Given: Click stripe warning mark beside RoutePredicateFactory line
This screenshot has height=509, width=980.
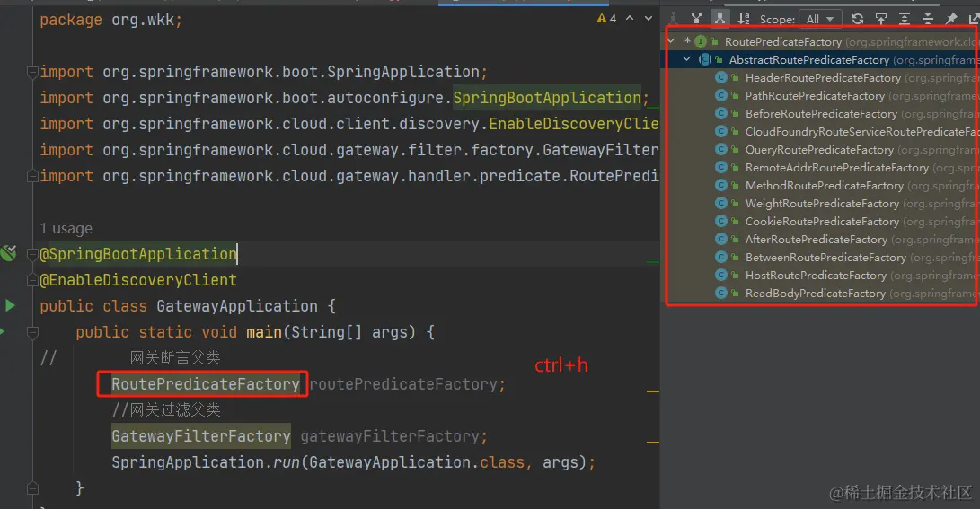Looking at the screenshot, I should pyautogui.click(x=653, y=391).
